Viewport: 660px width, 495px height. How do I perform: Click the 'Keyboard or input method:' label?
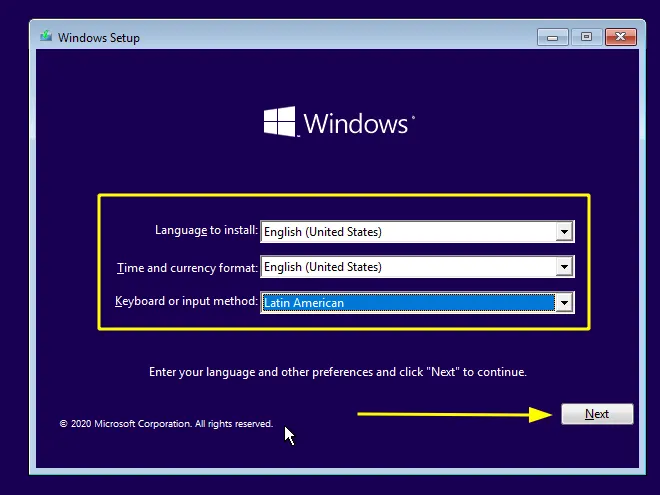pyautogui.click(x=186, y=301)
